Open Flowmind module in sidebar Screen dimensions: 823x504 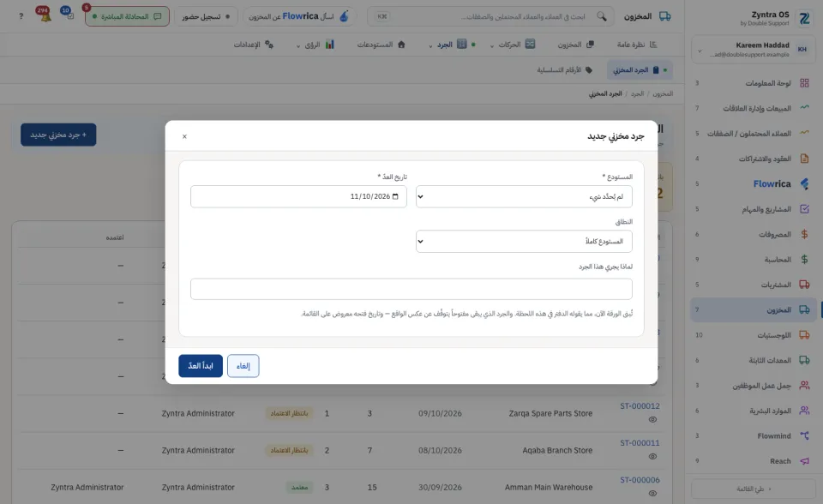tap(754, 435)
